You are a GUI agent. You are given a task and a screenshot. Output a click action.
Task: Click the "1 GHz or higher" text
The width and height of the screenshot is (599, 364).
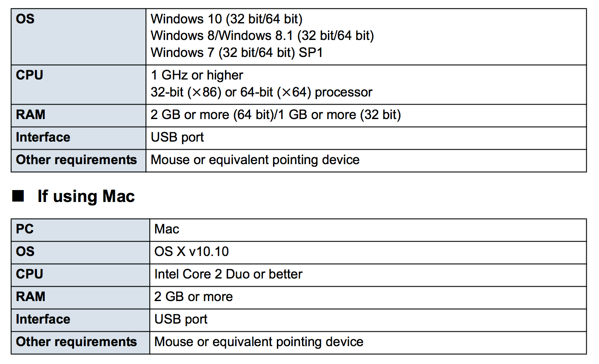click(x=197, y=75)
